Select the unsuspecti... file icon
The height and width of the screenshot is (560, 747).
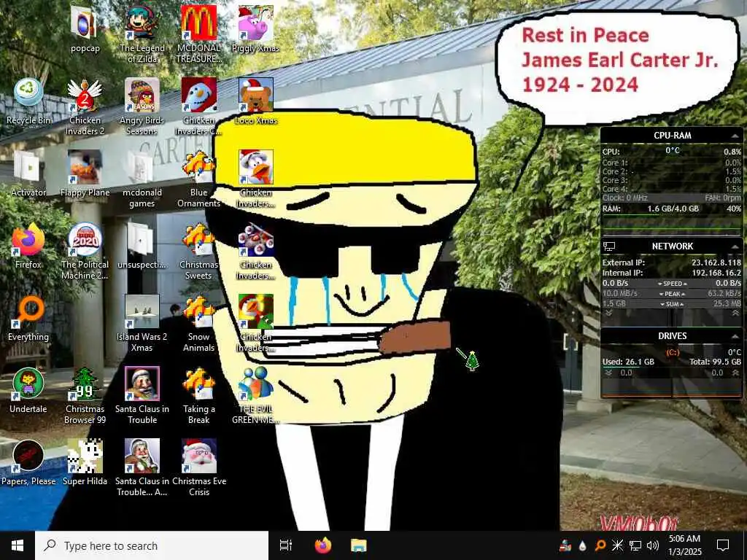coord(142,246)
